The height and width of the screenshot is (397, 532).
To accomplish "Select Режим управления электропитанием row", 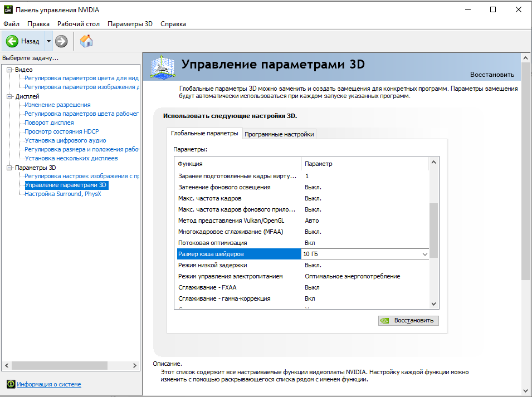I will click(303, 276).
